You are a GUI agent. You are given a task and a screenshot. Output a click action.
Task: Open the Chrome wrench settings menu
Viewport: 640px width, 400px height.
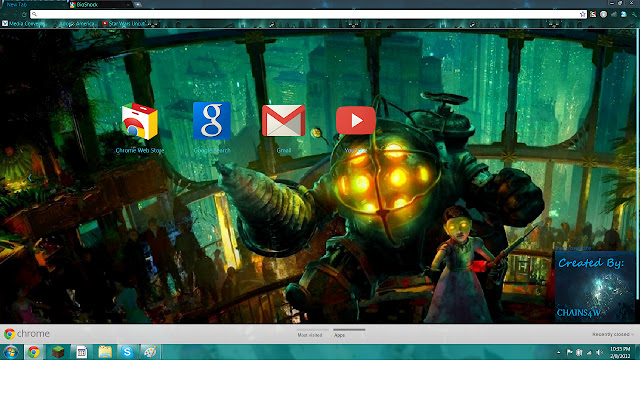click(x=634, y=14)
